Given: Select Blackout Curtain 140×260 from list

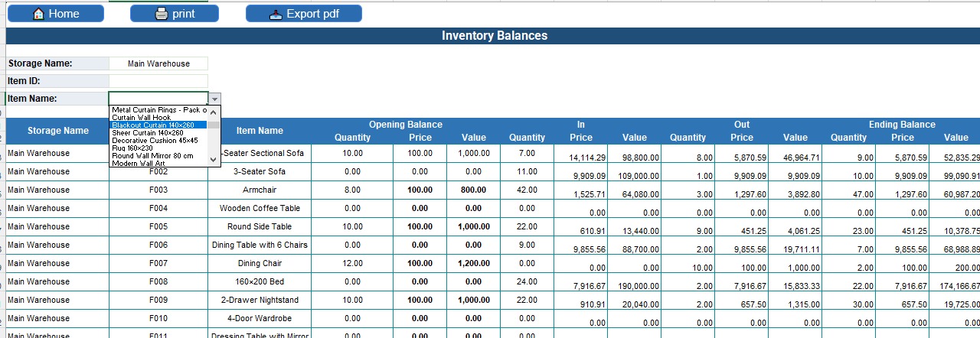Looking at the screenshot, I should 159,125.
